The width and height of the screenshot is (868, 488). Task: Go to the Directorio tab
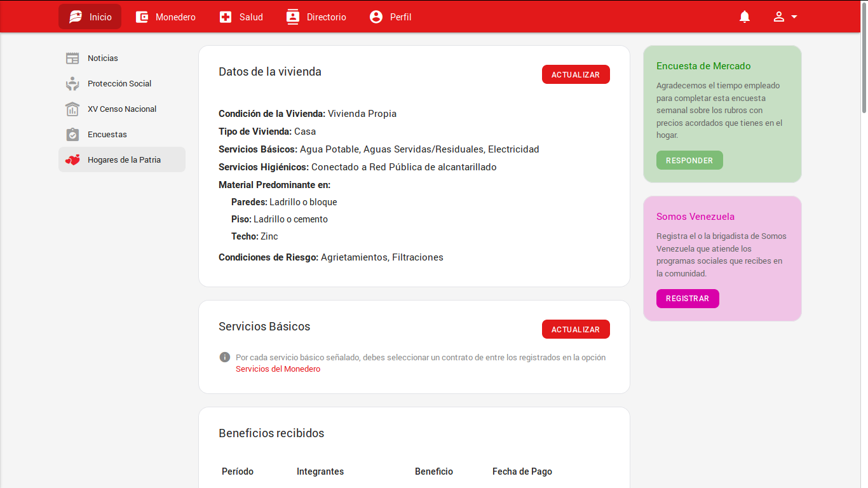(316, 17)
